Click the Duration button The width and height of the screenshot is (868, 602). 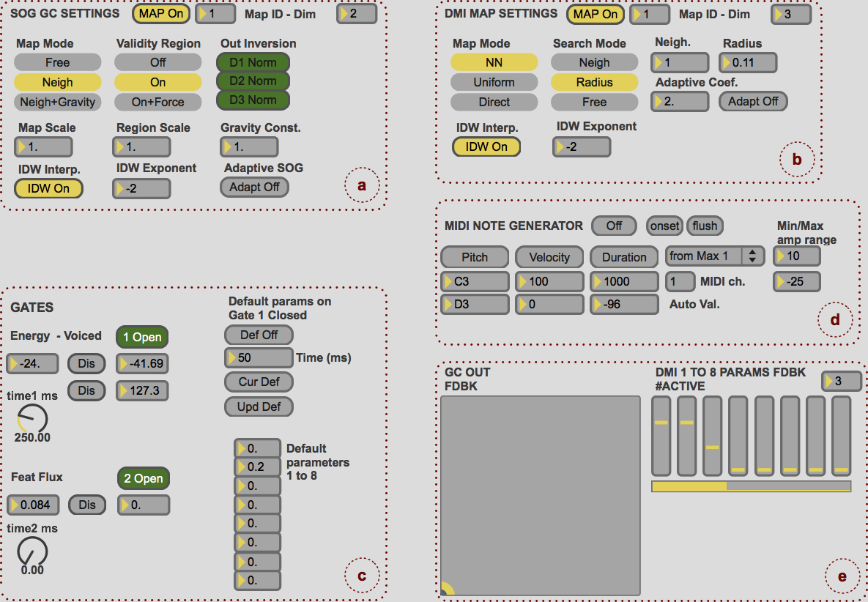coord(624,257)
